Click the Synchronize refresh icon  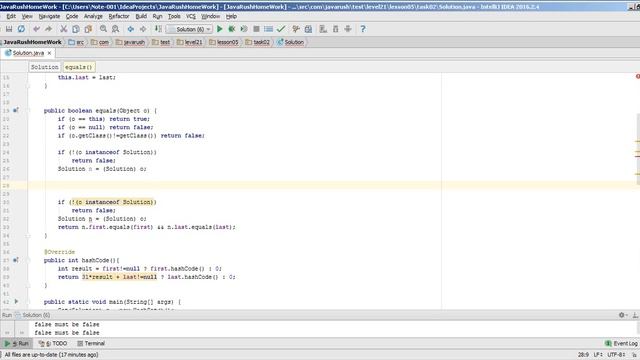(21, 29)
